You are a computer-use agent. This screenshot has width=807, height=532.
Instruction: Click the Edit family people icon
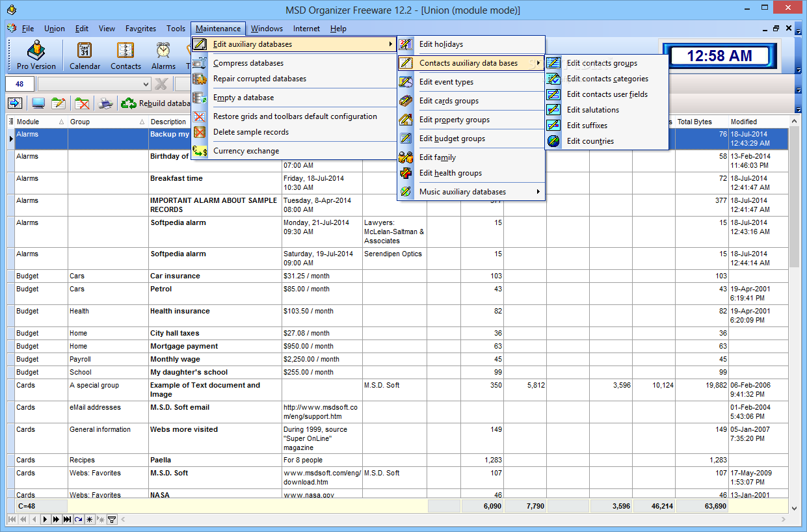click(406, 157)
